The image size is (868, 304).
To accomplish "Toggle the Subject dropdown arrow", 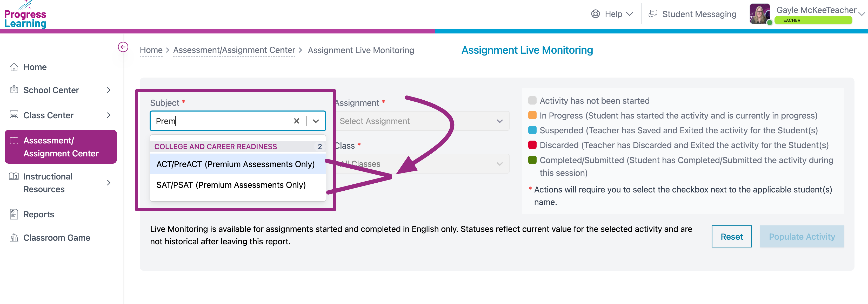I will [316, 121].
